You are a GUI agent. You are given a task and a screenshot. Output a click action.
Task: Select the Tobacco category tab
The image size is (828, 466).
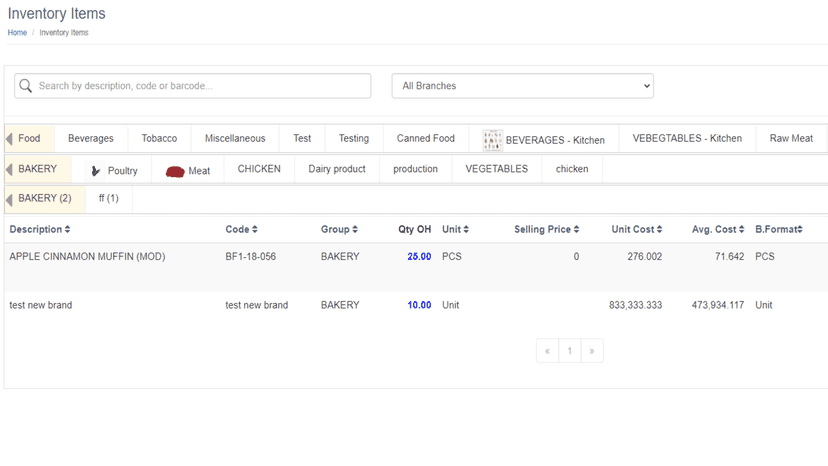click(x=159, y=138)
